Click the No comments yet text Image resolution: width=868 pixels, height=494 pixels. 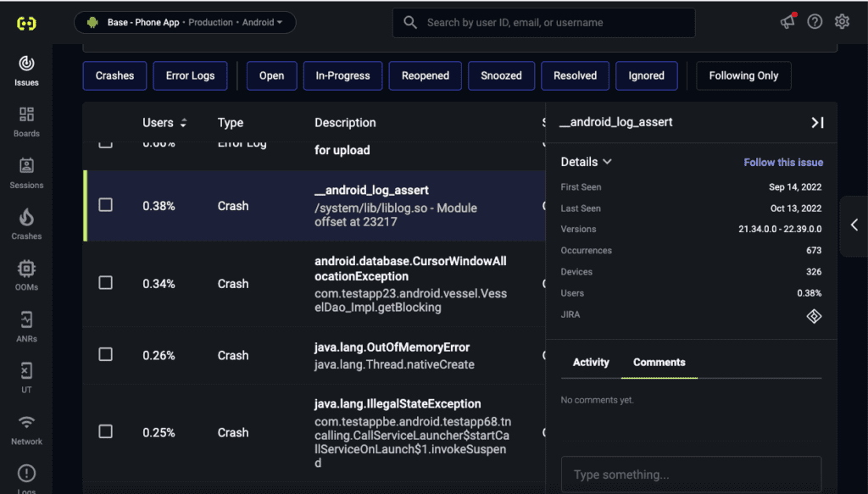point(597,400)
